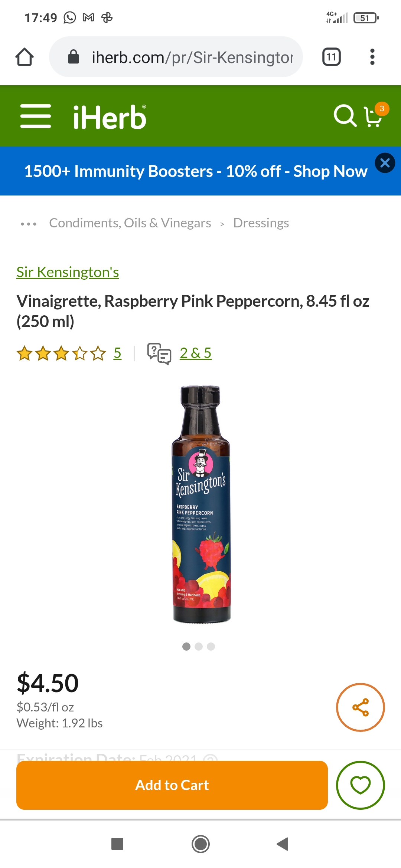Select second product image dot
The width and height of the screenshot is (401, 868).
point(199,647)
